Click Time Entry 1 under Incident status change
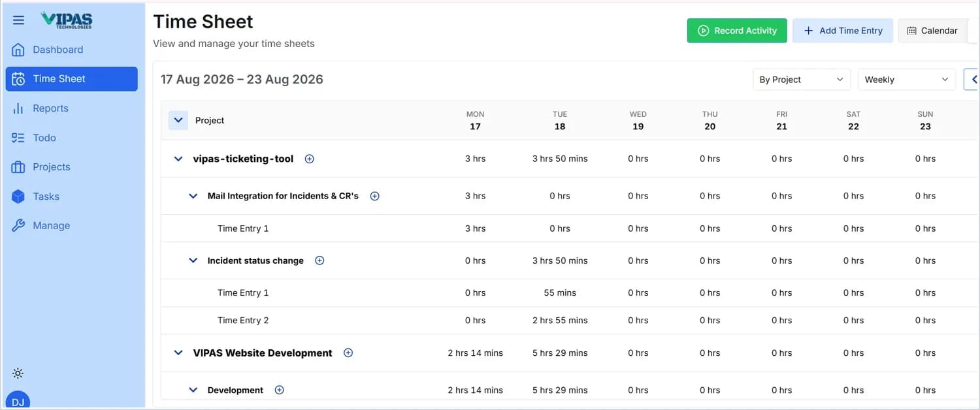Image resolution: width=980 pixels, height=410 pixels. (x=243, y=292)
